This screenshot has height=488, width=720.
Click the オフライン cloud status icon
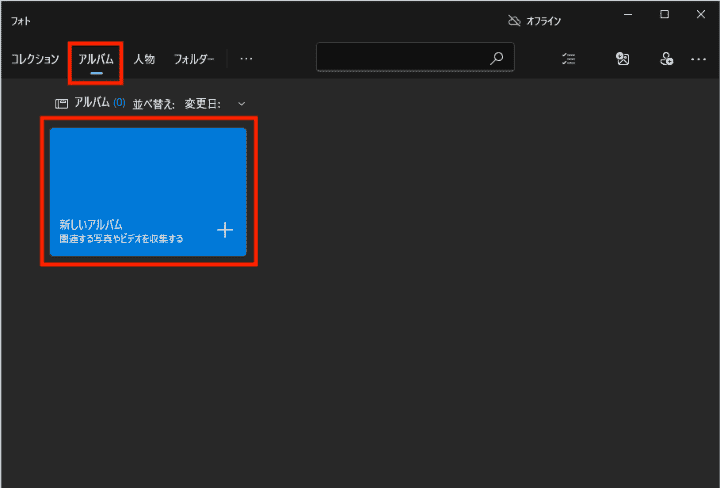514,20
